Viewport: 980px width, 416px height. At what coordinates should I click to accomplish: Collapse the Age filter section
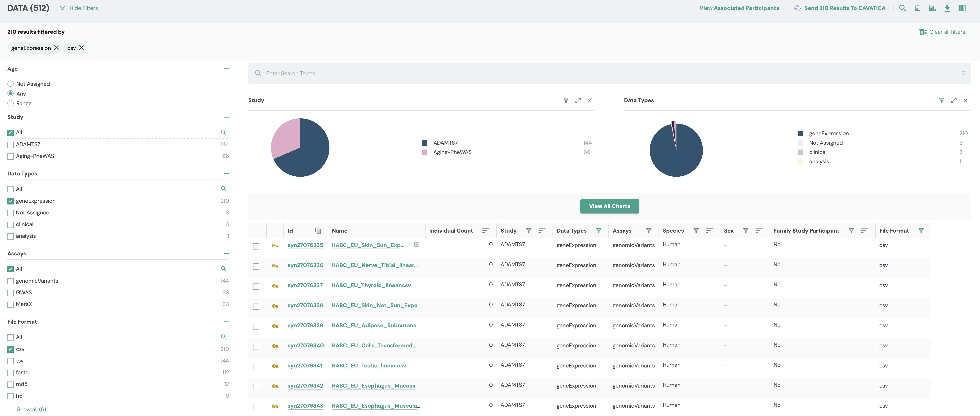226,69
